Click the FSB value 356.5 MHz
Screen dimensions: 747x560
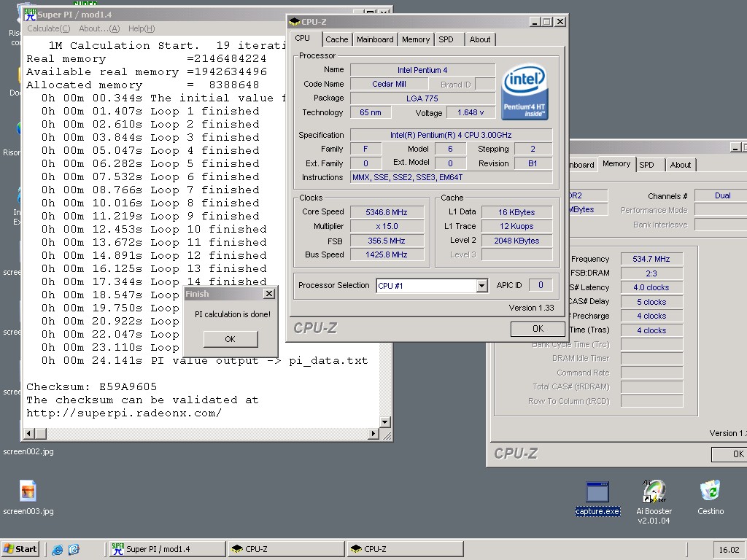(387, 241)
